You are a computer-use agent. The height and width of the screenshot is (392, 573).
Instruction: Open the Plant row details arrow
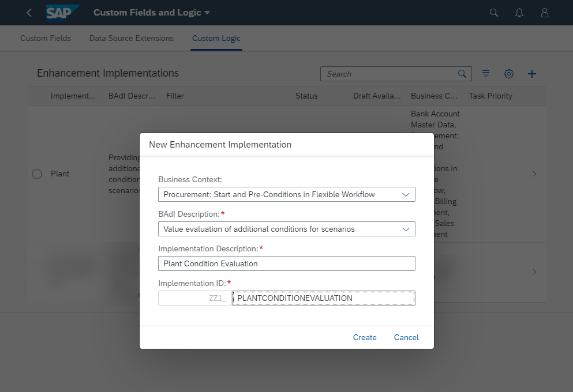(534, 174)
